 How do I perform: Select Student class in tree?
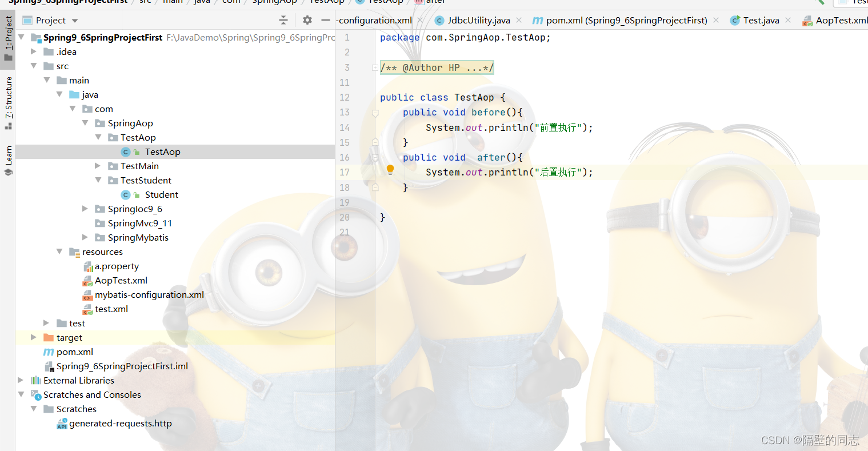click(x=161, y=195)
